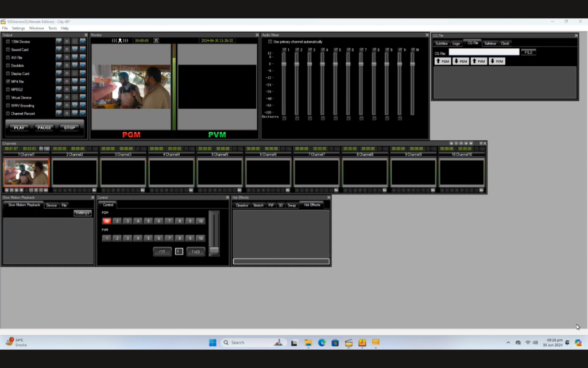Click the right scroll arrow on Channels title bar
This screenshot has height=368, width=588.
point(455,143)
